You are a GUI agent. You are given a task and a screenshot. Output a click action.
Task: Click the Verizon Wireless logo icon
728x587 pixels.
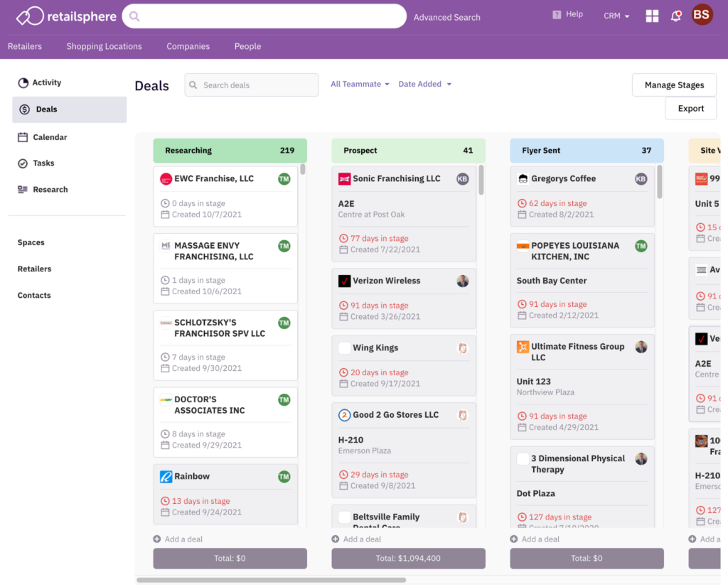(344, 281)
